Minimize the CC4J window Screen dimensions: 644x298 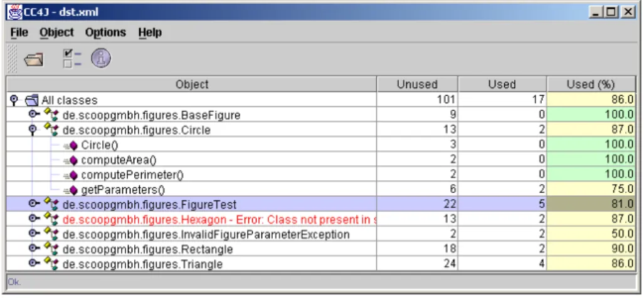(x=596, y=12)
